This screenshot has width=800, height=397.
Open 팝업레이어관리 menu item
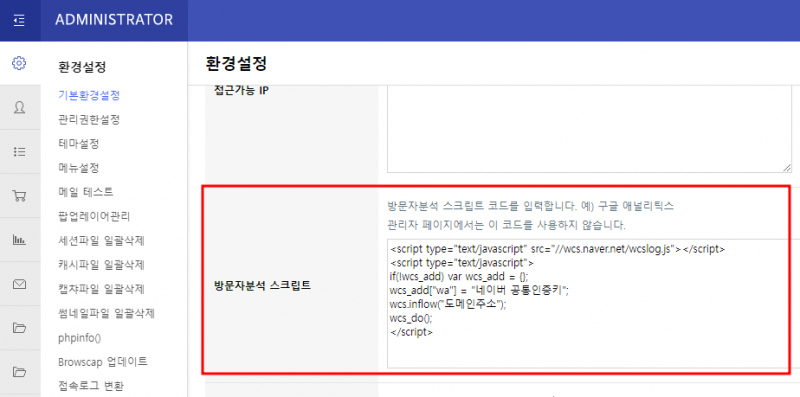(94, 216)
